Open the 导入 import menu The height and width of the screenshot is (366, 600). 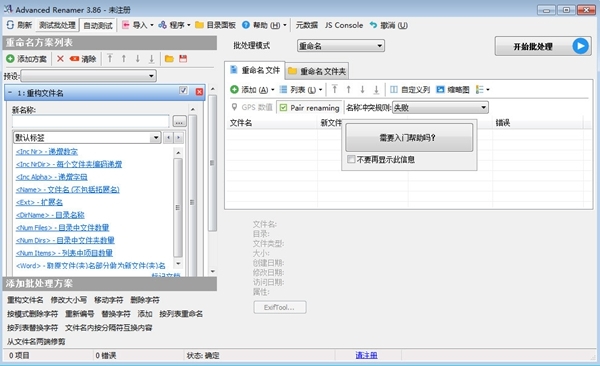(x=137, y=25)
